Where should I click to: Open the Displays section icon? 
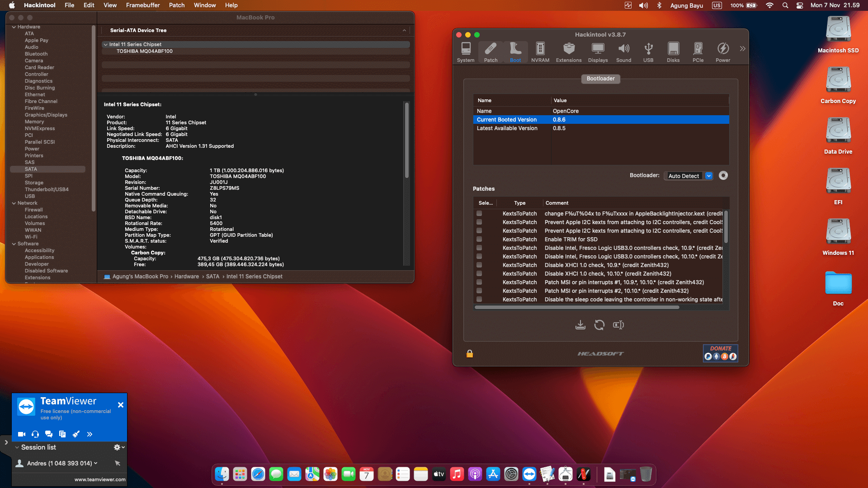[x=598, y=52]
